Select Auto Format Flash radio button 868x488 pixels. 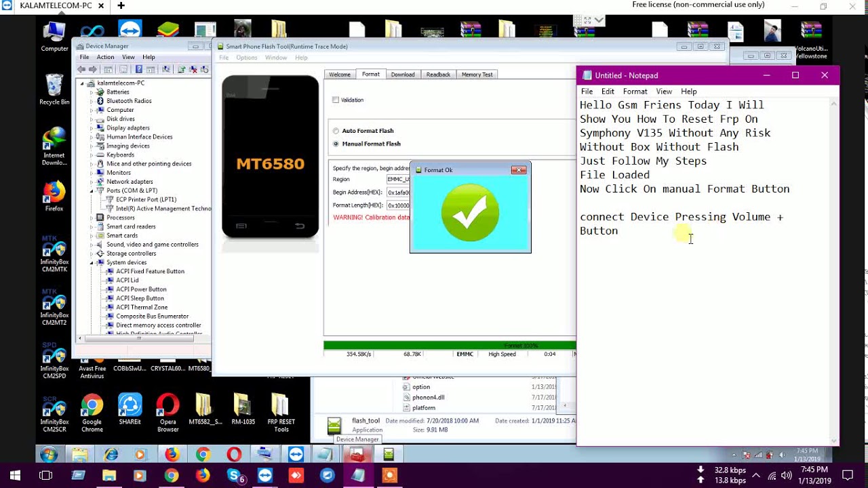(336, 131)
